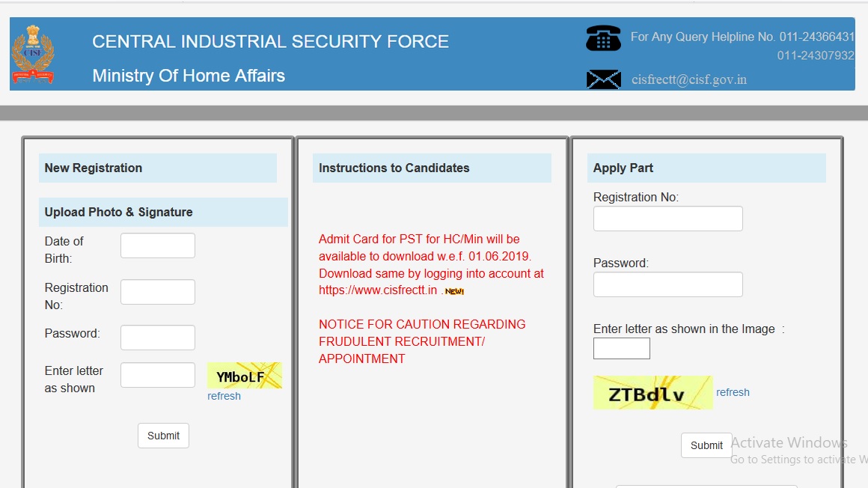Click the left panel Registration No field
Viewport: 868px width, 488px height.
click(x=157, y=292)
